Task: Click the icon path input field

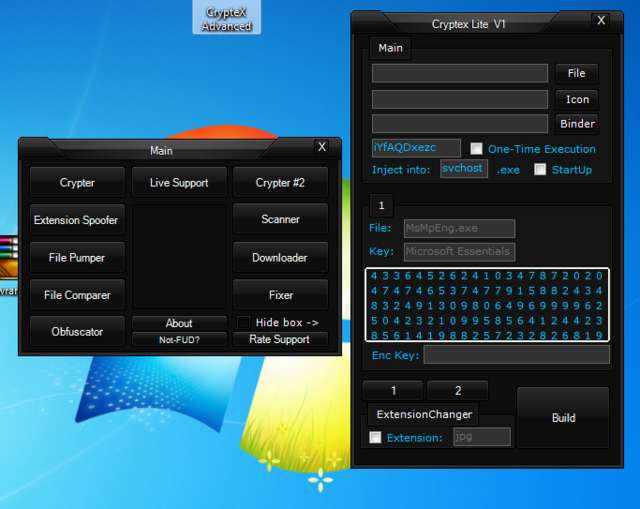Action: tap(460, 99)
